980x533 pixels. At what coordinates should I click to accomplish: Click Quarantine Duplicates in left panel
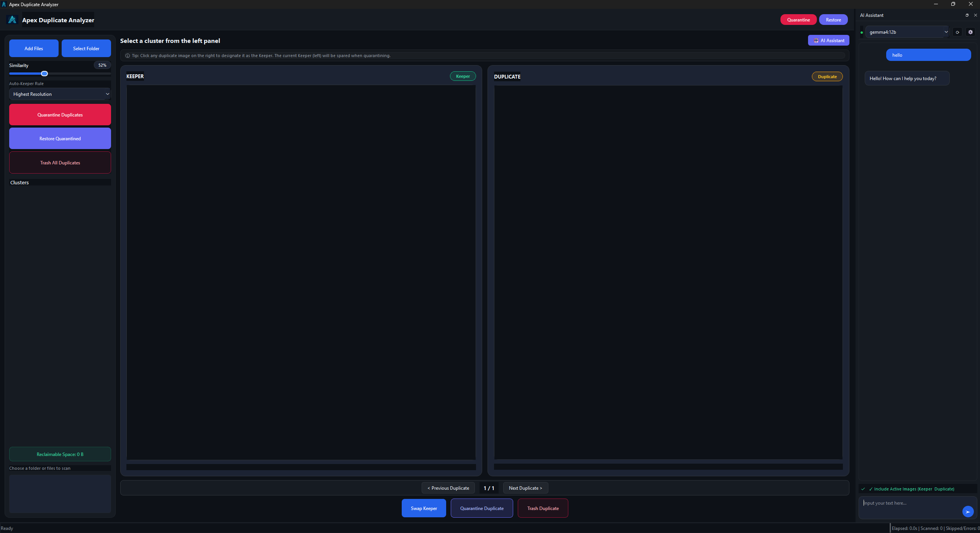pyautogui.click(x=60, y=115)
